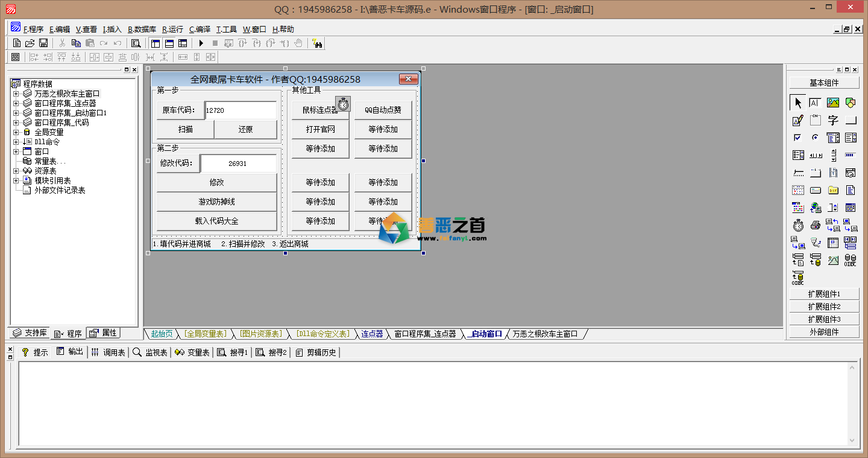Open the C.编译 menu

pos(200,29)
